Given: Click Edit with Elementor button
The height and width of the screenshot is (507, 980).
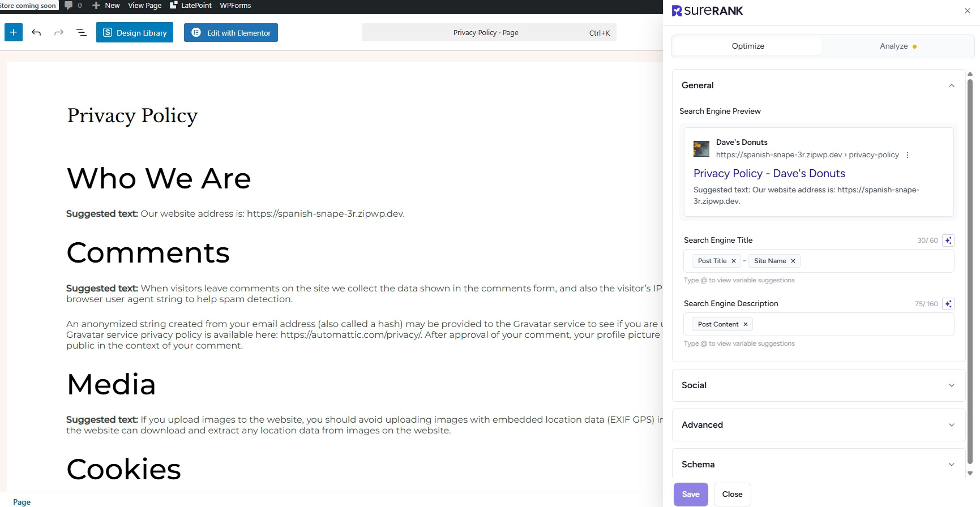Looking at the screenshot, I should pyautogui.click(x=231, y=33).
